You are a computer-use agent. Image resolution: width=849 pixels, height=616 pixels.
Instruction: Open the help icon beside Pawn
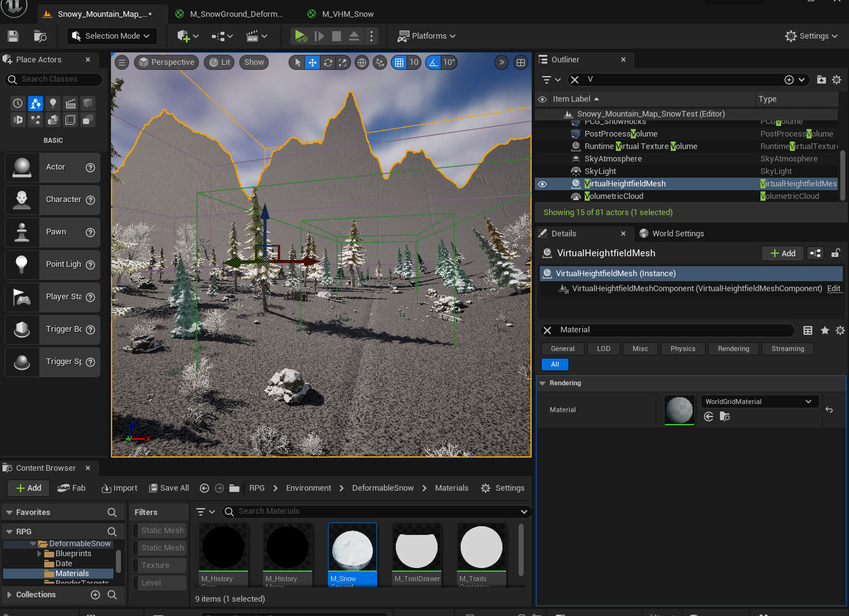[90, 232]
